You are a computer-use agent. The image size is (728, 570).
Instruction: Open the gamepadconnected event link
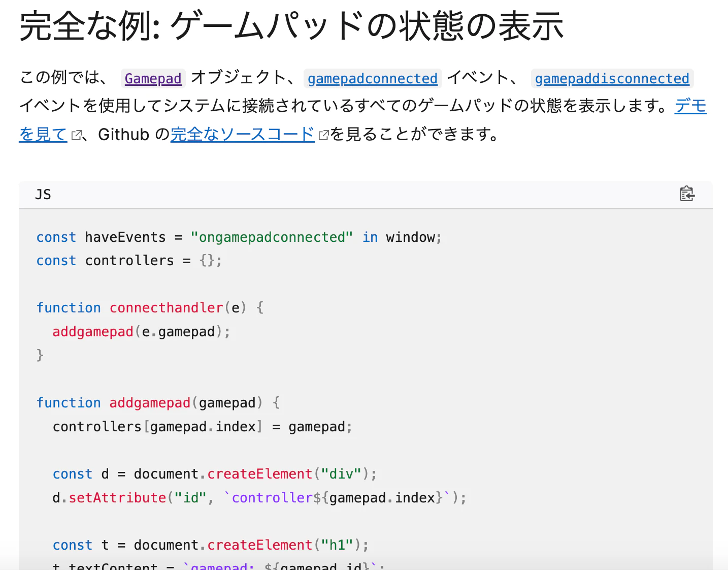click(x=373, y=78)
